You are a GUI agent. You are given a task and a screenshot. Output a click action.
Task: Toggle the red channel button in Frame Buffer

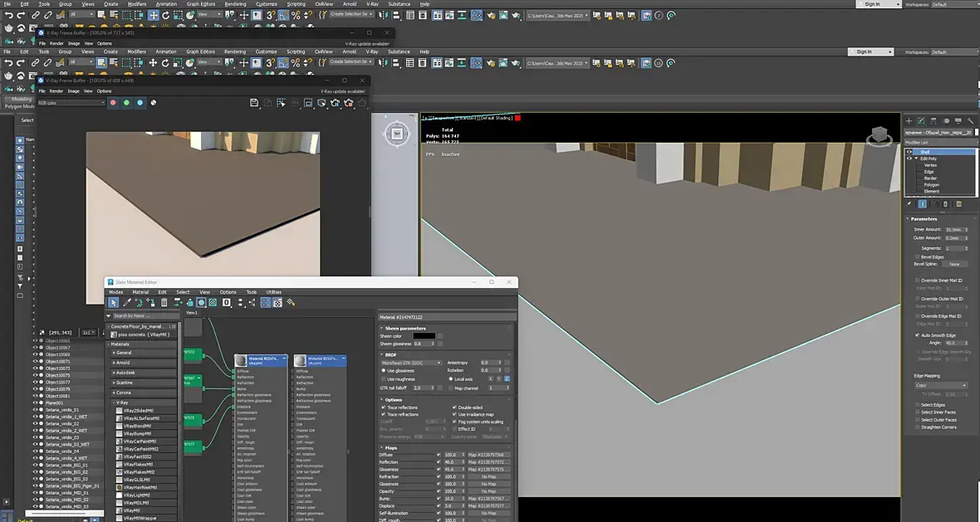pyautogui.click(x=113, y=103)
